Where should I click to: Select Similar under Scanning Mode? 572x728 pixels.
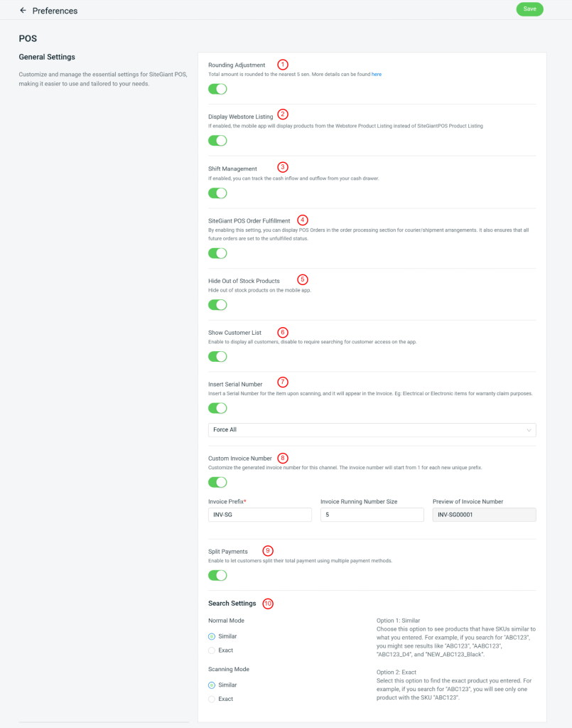(x=212, y=685)
